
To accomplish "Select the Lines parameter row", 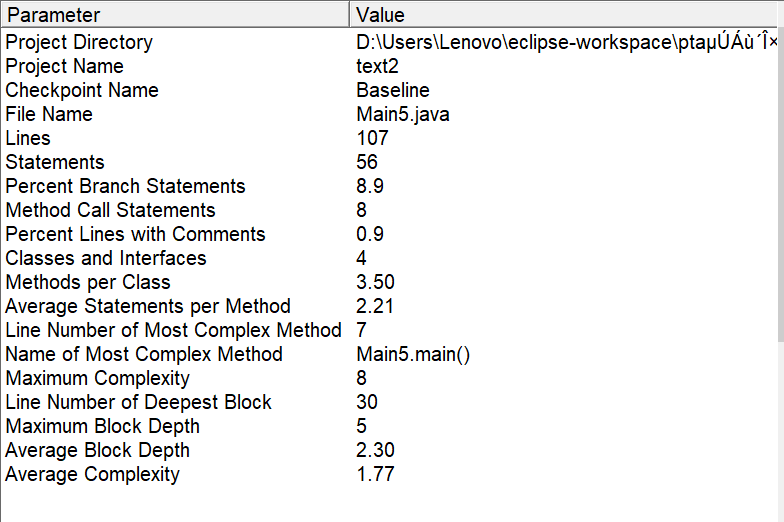I will point(28,138).
